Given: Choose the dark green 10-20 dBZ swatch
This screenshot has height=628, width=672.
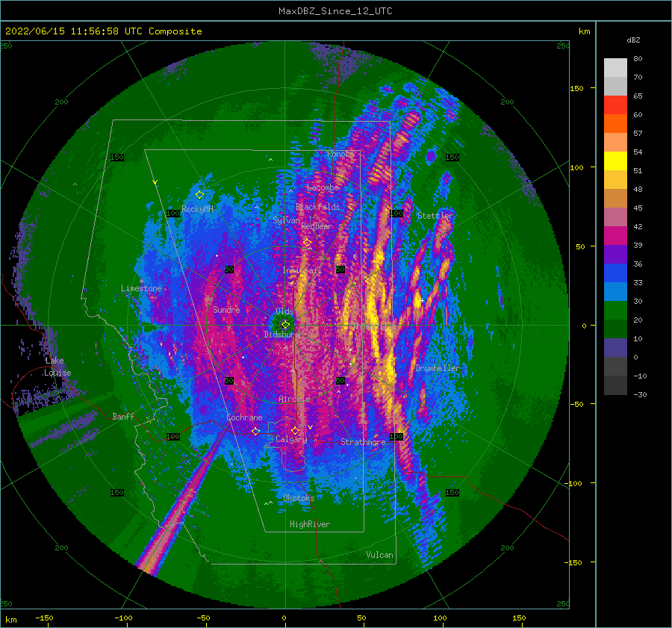Looking at the screenshot, I should pyautogui.click(x=615, y=329).
